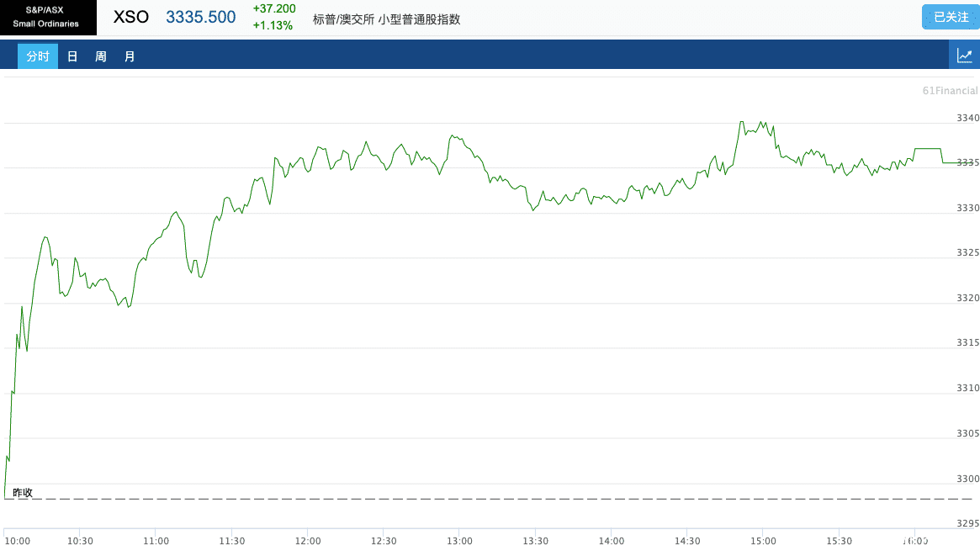Click the 昨收 previous close label
980x551 pixels.
(x=23, y=492)
